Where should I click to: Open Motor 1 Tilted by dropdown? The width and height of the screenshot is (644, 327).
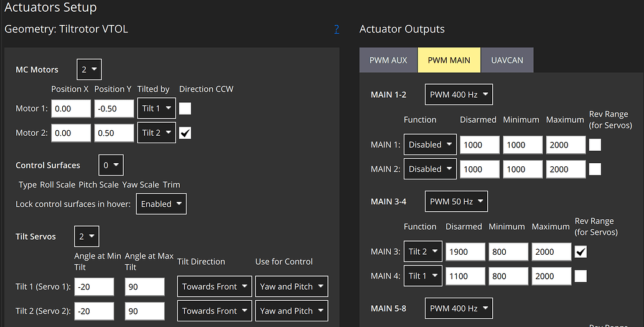click(x=156, y=108)
